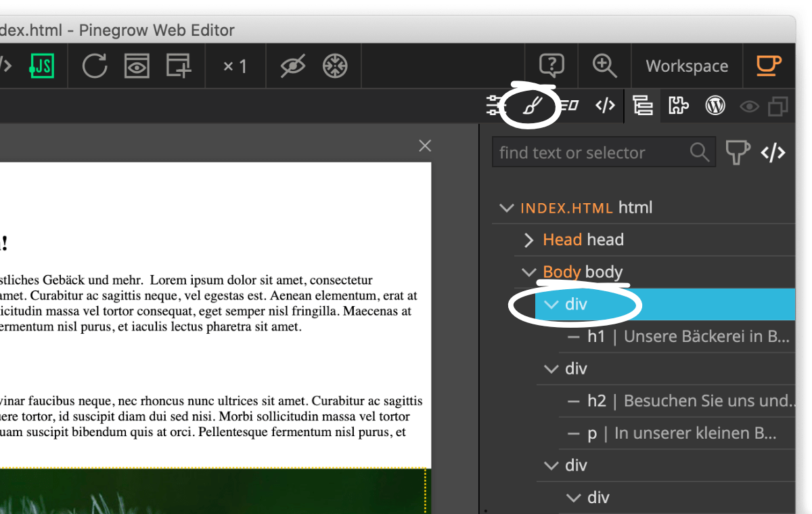
Task: Click the funnel filter icon in tree
Action: pos(738,152)
